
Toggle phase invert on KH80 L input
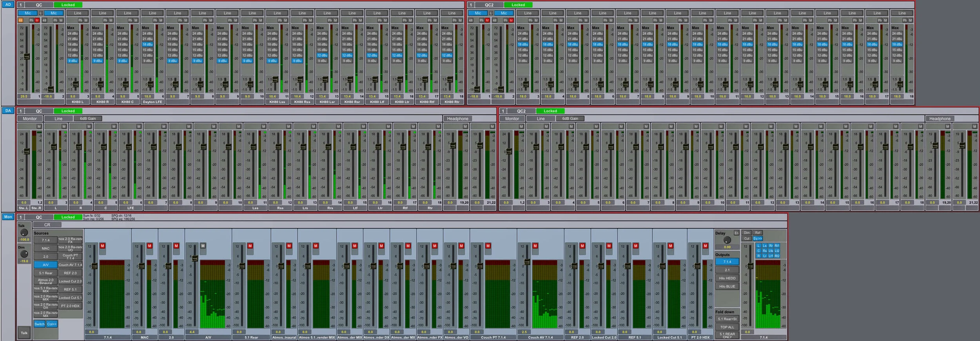click(x=80, y=20)
